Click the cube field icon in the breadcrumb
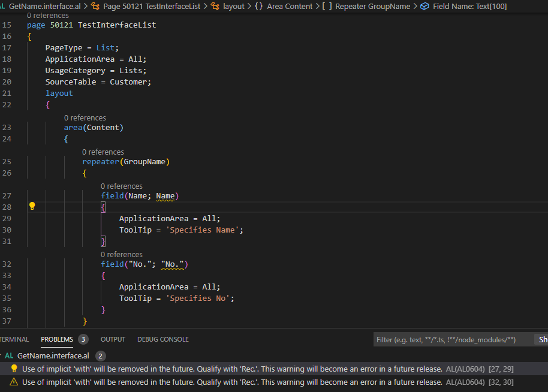The width and height of the screenshot is (548, 392). [424, 6]
